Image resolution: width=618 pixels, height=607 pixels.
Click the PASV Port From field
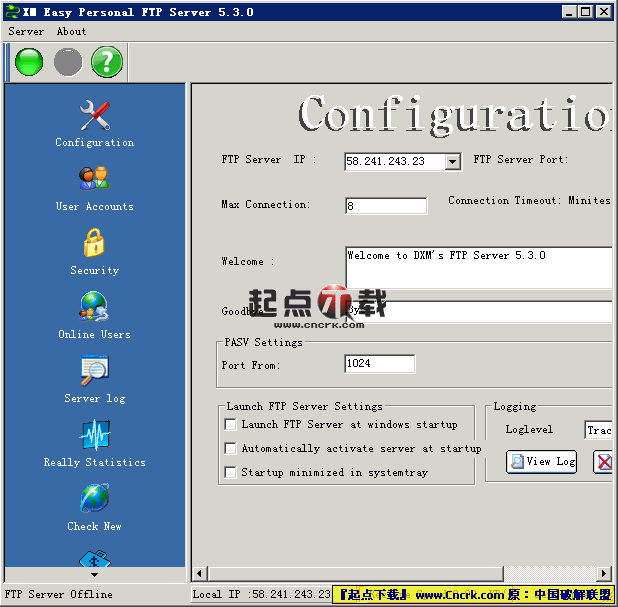pos(379,363)
